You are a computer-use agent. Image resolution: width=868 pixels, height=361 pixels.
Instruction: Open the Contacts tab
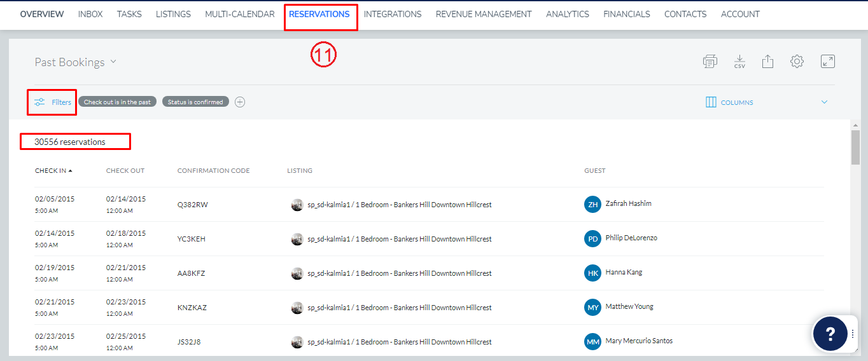[x=685, y=14]
